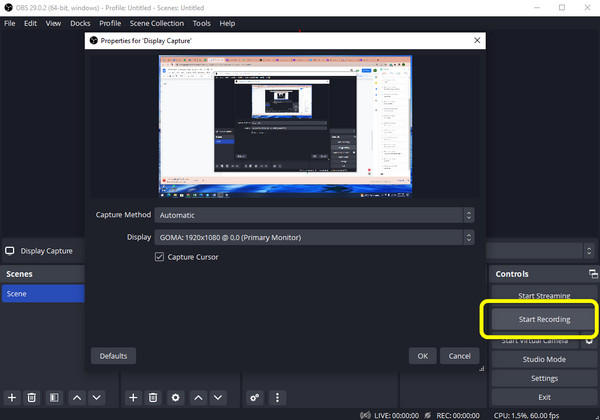
Task: Add a new source with plus icon
Action: point(133,398)
